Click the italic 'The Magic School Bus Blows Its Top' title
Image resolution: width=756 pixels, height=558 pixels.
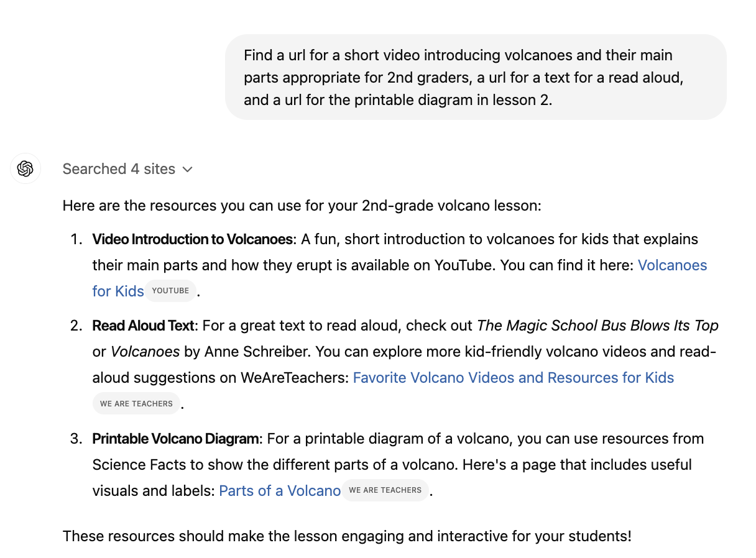597,326
